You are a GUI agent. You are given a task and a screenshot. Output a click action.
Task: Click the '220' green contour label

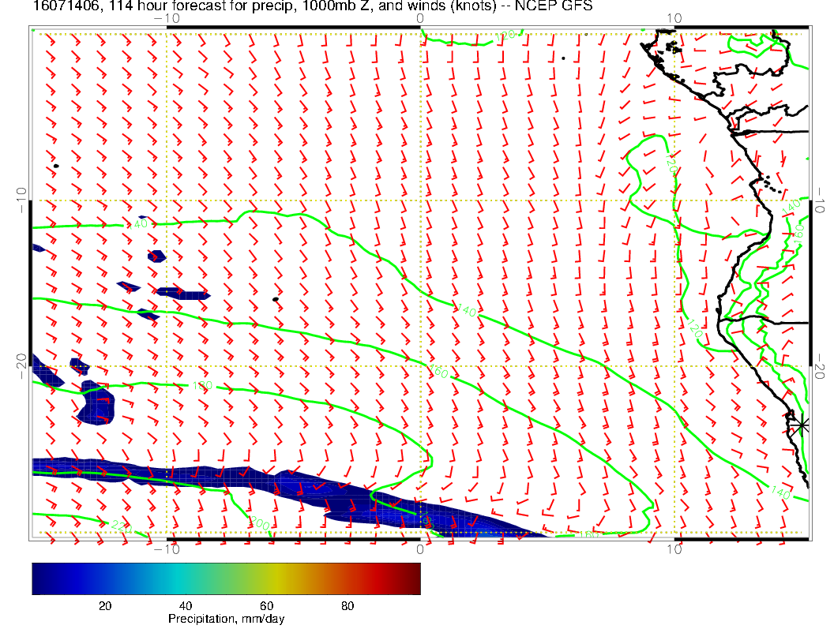click(x=122, y=527)
